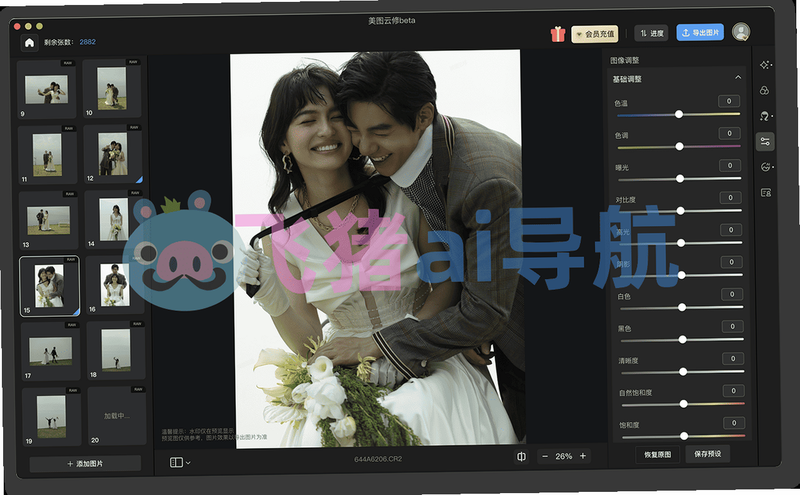800x495 pixels.
Task: Select photo thumbnail number 11
Action: point(47,155)
